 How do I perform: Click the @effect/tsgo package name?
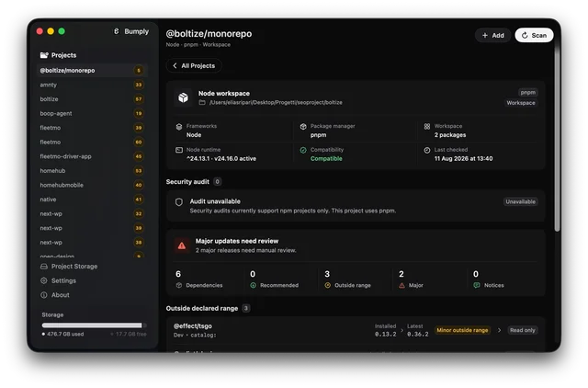[x=193, y=326]
